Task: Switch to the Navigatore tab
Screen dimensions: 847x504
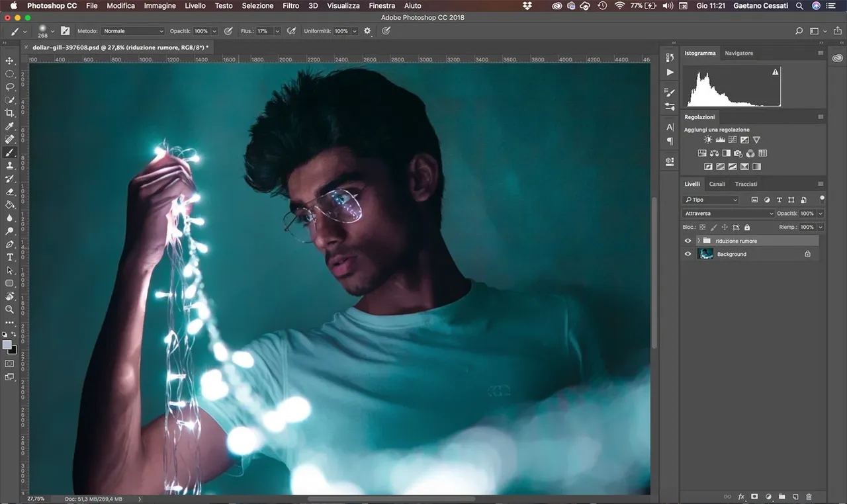Action: point(738,53)
